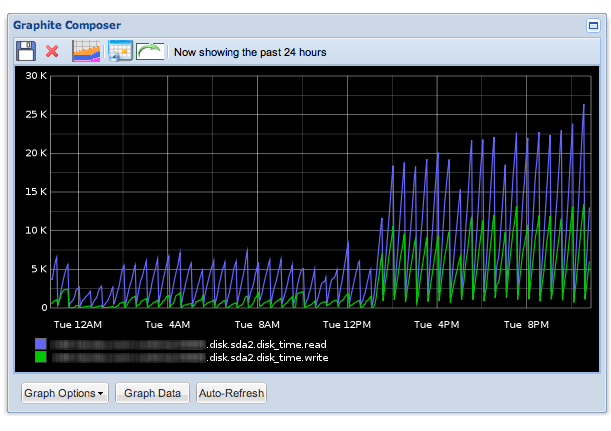Click the '15 K' y-axis label
This screenshot has width=611, height=431.
(x=36, y=192)
